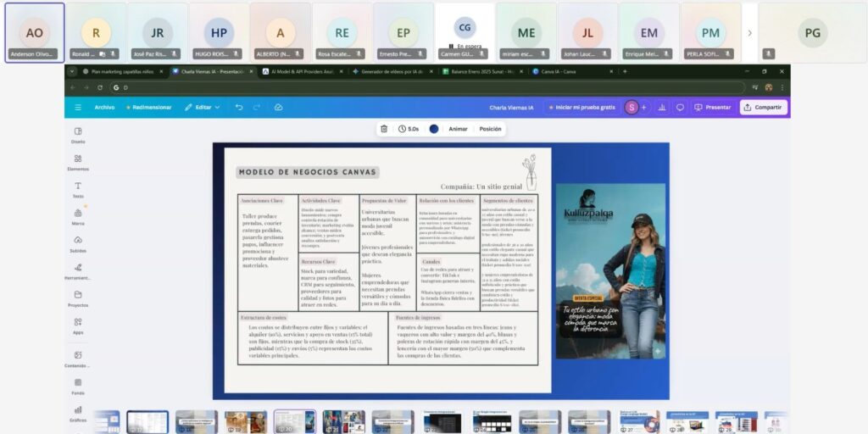Open the Proyectos folder panel
This screenshot has height=434, width=868.
click(78, 298)
